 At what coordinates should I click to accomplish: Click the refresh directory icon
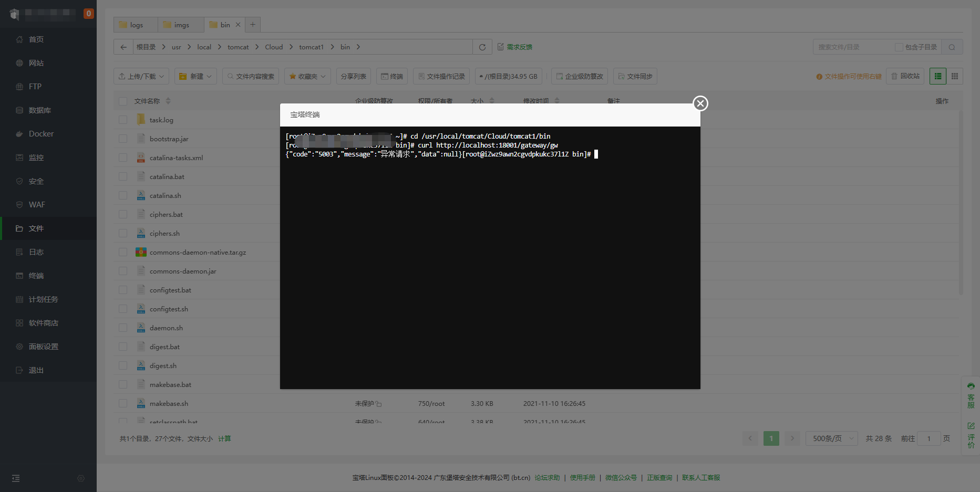click(x=482, y=47)
